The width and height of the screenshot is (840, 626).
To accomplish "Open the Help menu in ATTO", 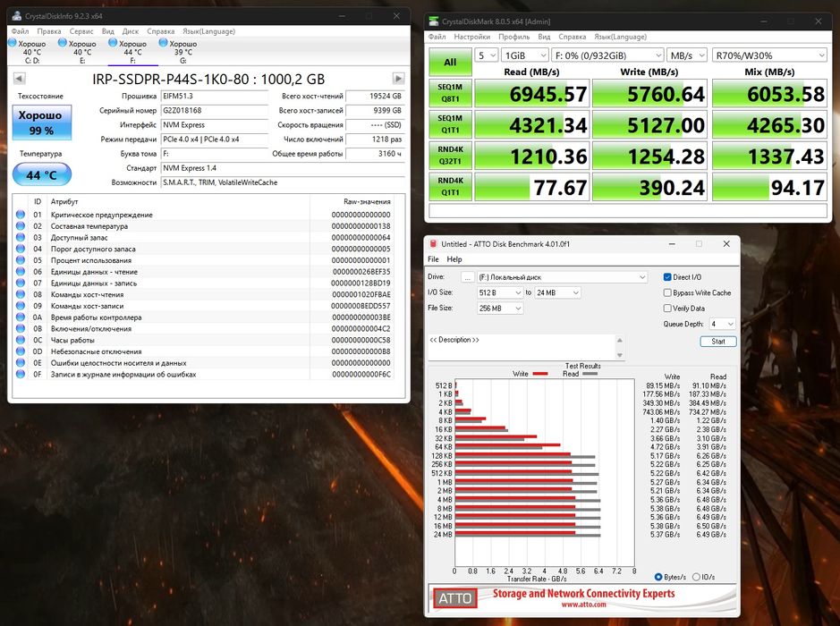I will click(x=454, y=259).
